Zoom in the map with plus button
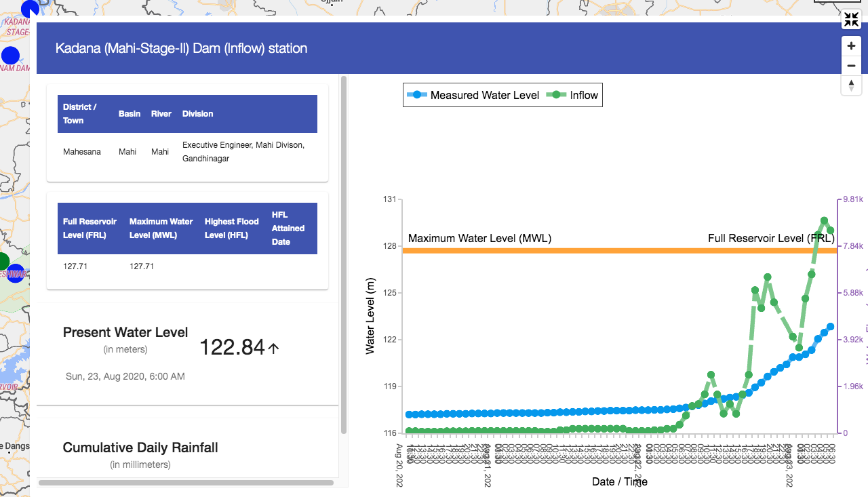The width and height of the screenshot is (868, 497). click(851, 46)
